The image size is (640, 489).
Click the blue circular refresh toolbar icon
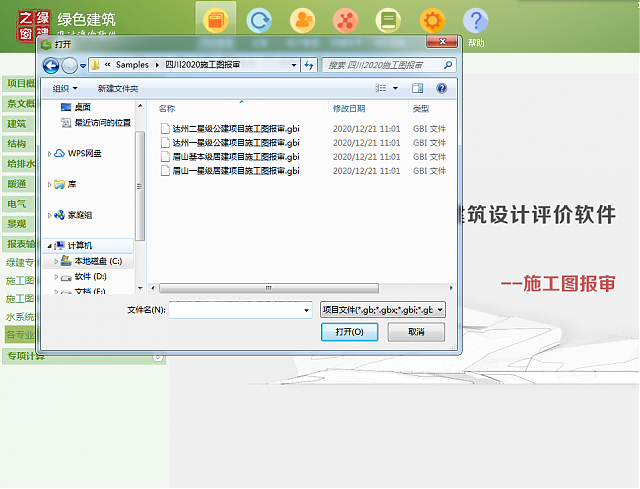point(260,20)
